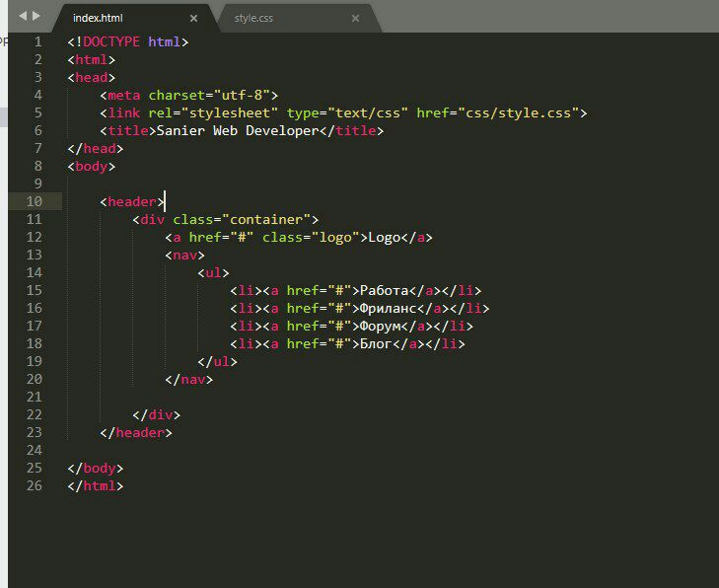This screenshot has width=719, height=588.
Task: Click the Форум list item text
Action: 380,327
